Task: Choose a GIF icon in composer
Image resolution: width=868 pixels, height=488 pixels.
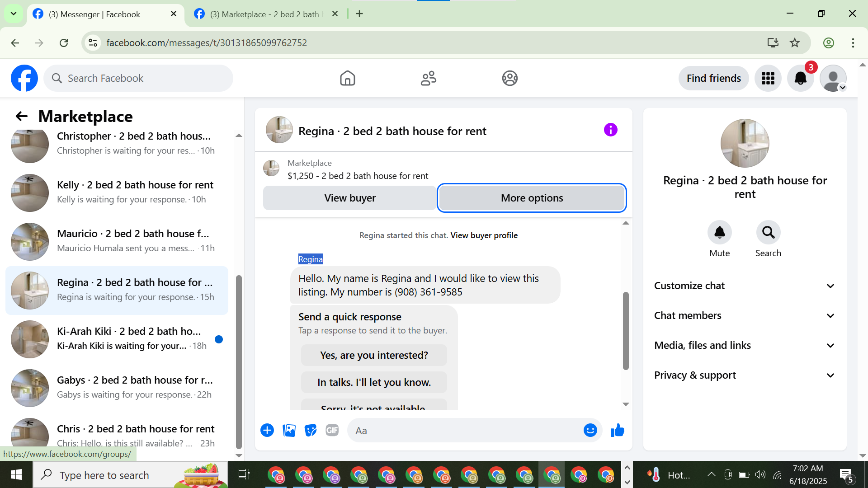Action: 332,430
